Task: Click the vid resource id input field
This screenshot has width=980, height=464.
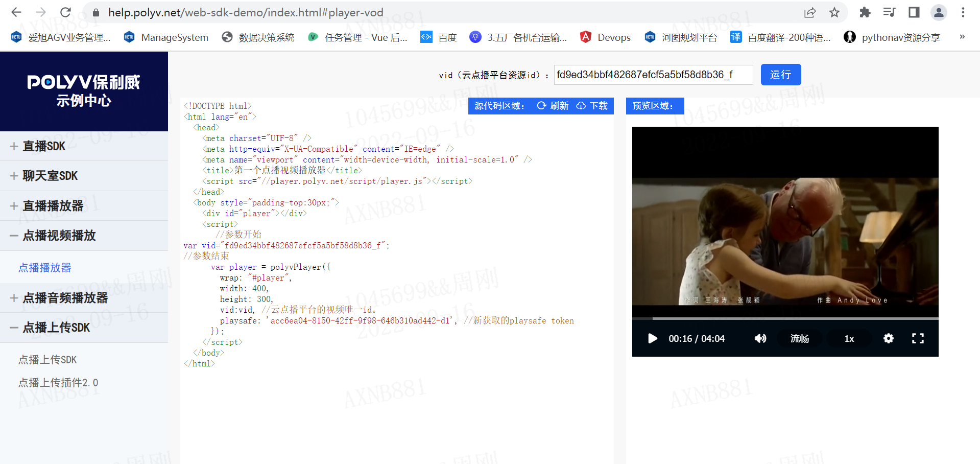Action: click(654, 75)
